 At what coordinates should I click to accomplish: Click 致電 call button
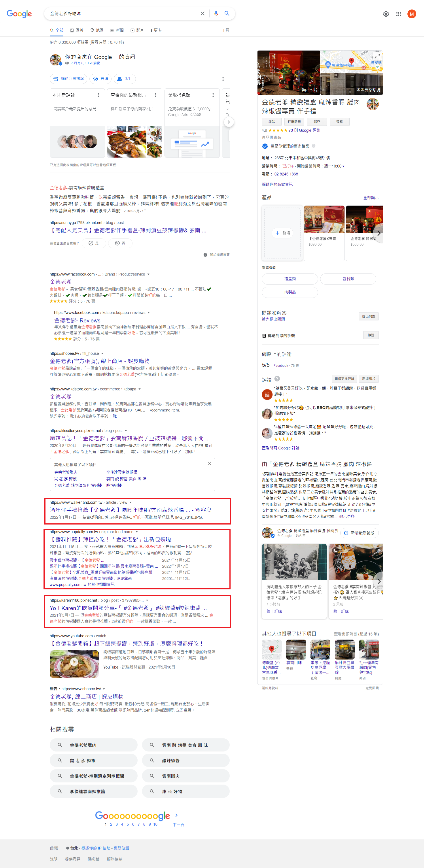pyautogui.click(x=339, y=122)
